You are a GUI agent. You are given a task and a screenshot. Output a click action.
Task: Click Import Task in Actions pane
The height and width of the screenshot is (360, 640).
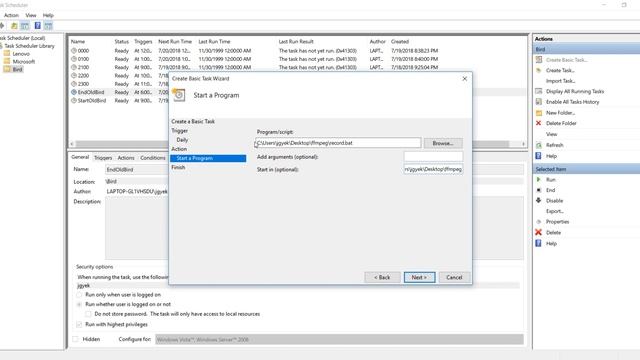pyautogui.click(x=560, y=81)
